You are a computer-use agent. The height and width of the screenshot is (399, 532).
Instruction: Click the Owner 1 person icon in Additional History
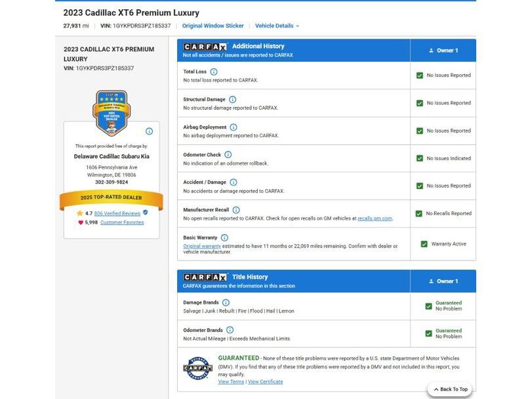pyautogui.click(x=431, y=51)
